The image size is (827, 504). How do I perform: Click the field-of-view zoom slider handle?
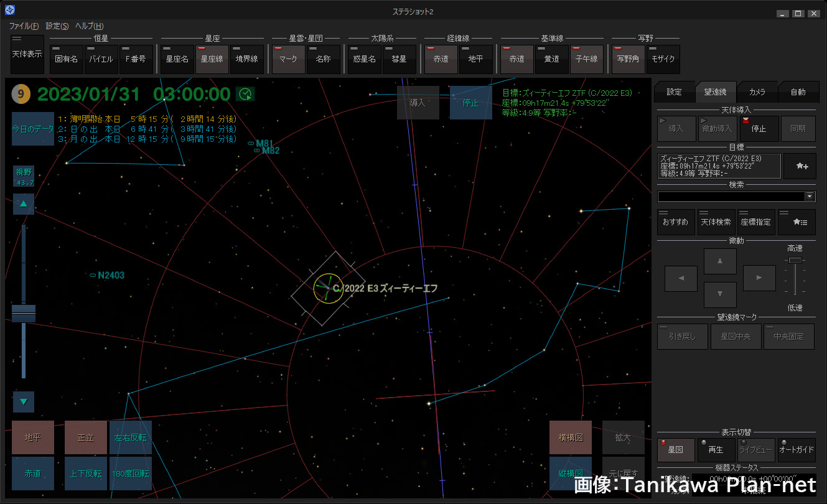pyautogui.click(x=24, y=314)
